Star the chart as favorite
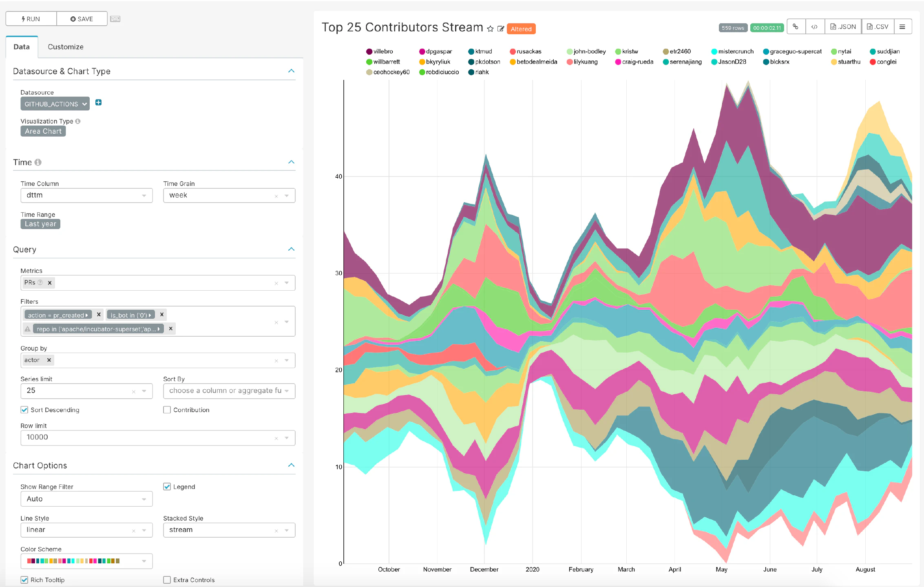This screenshot has height=587, width=924. coord(491,29)
